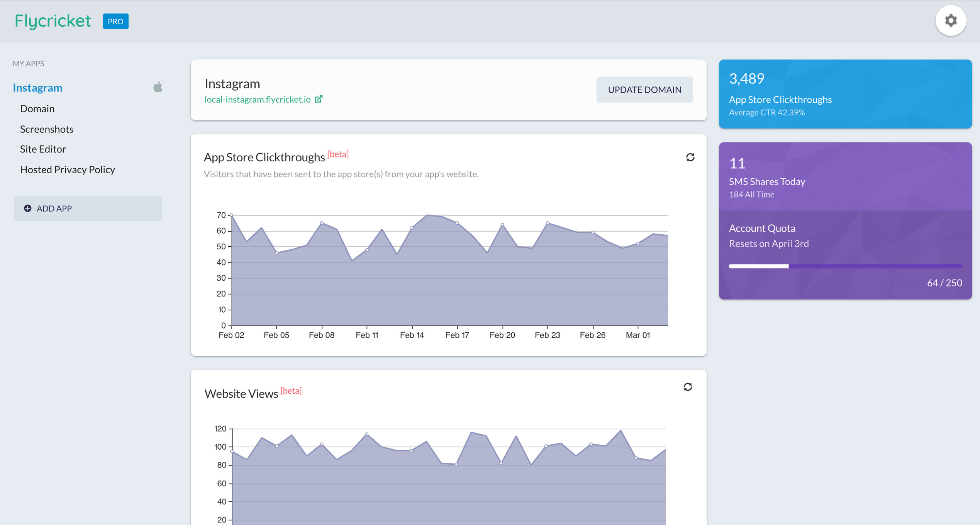Click the Feb 02 data point on Clickthroughs chart
Viewport: 980px width, 525px height.
[231, 215]
